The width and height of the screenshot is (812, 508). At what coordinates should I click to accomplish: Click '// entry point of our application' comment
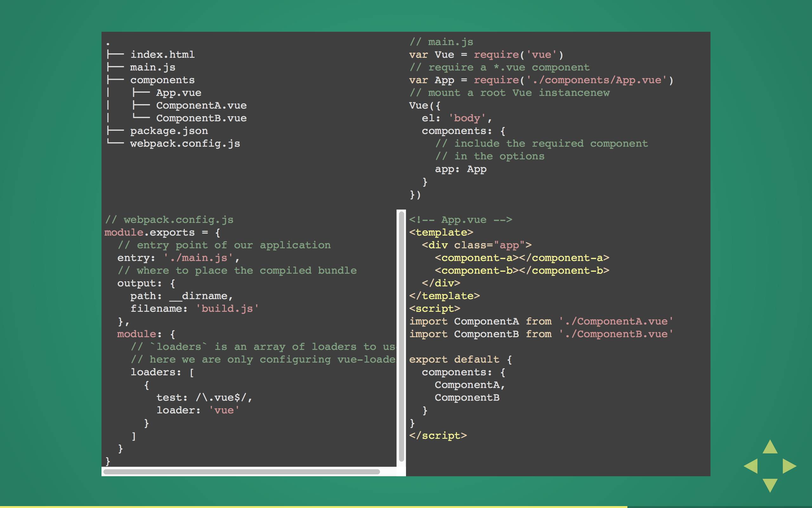224,245
